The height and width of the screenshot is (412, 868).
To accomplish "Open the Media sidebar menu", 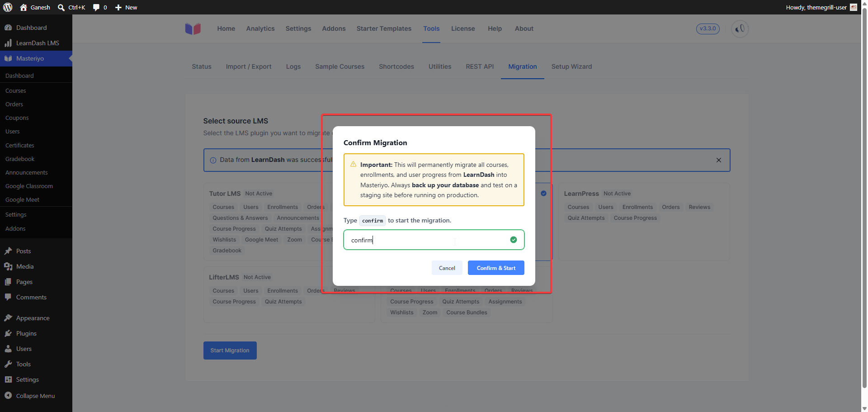I will (36, 266).
